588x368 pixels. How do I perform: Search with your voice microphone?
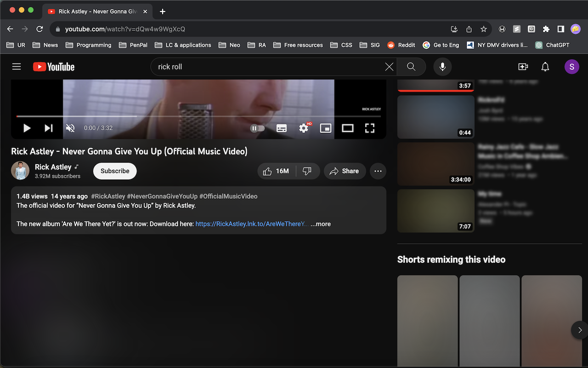point(442,67)
